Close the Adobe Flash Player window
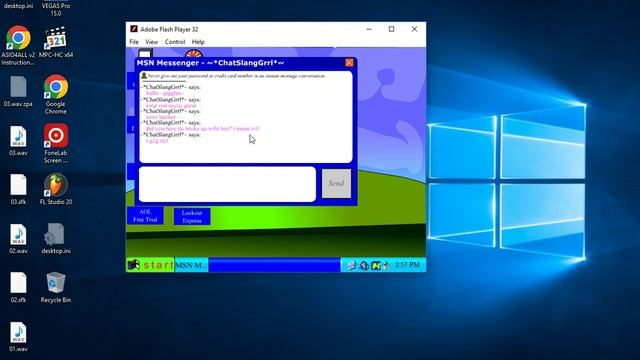The width and height of the screenshot is (640, 360). [x=414, y=29]
